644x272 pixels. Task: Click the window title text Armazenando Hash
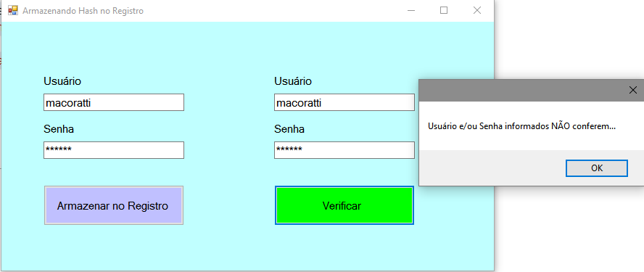tap(57, 11)
